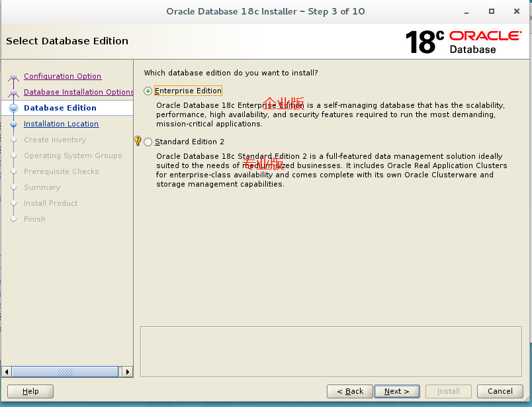Select the Standard Edition 2 radio button

coord(148,141)
